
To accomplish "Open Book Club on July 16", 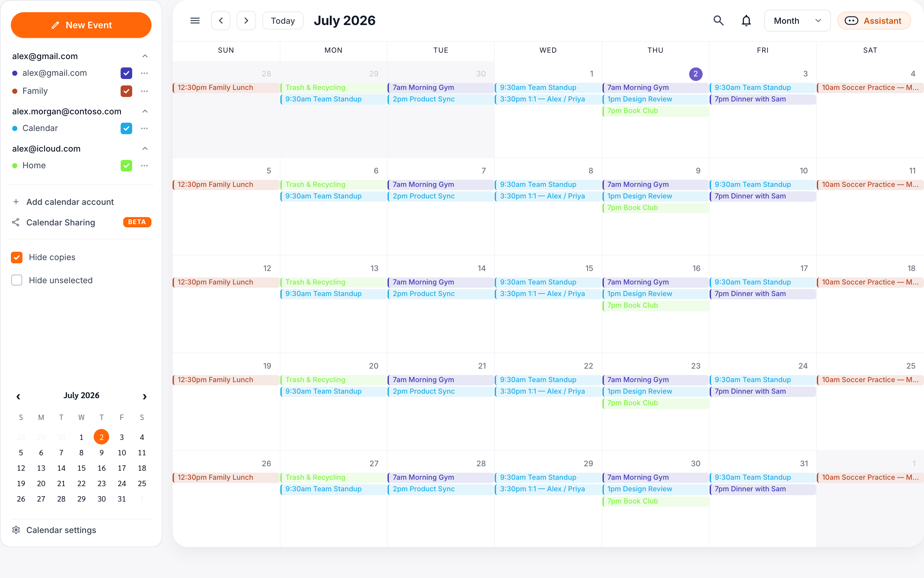I will point(655,305).
